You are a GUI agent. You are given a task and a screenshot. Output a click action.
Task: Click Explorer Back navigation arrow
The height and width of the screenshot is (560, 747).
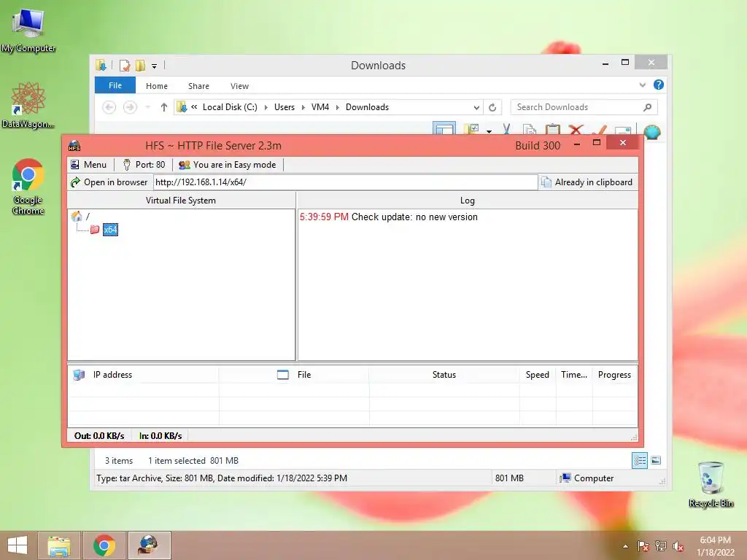click(109, 107)
